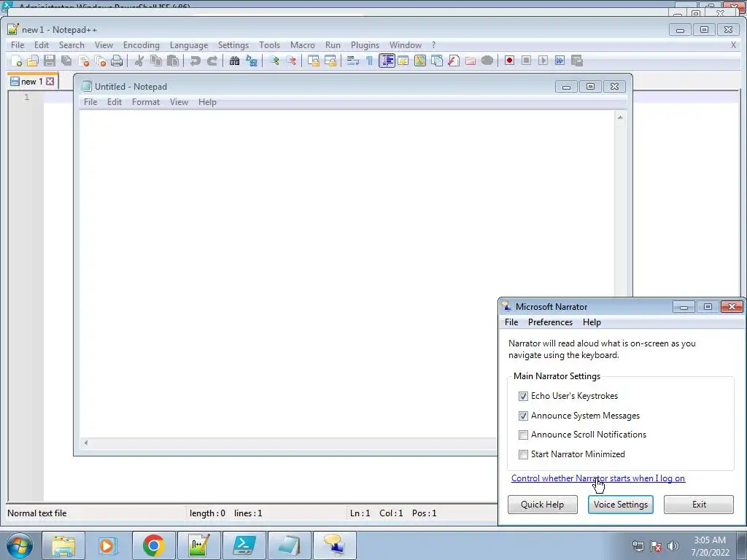Image resolution: width=747 pixels, height=560 pixels.
Task: Click the Undo arrow icon in Notepad++ toolbar
Action: click(x=195, y=61)
